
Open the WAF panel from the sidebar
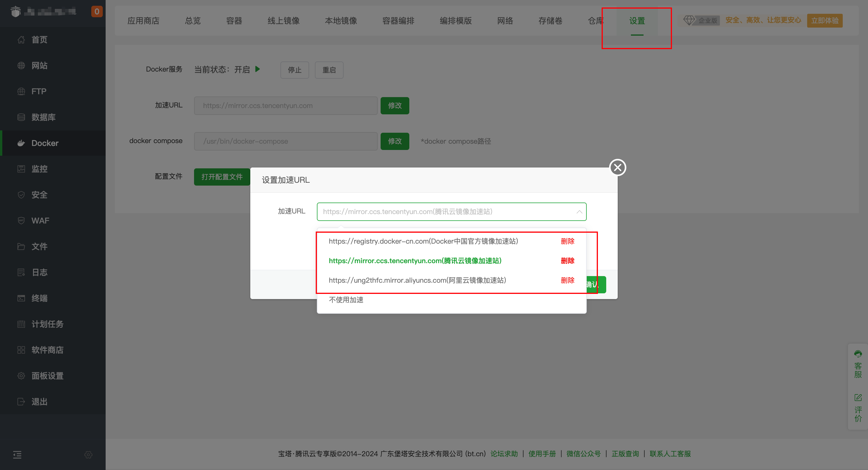pyautogui.click(x=40, y=221)
